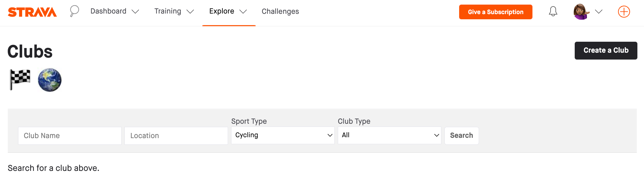Viewport: 644px width, 187px height.
Task: Click the Strava logo
Action: 32,12
